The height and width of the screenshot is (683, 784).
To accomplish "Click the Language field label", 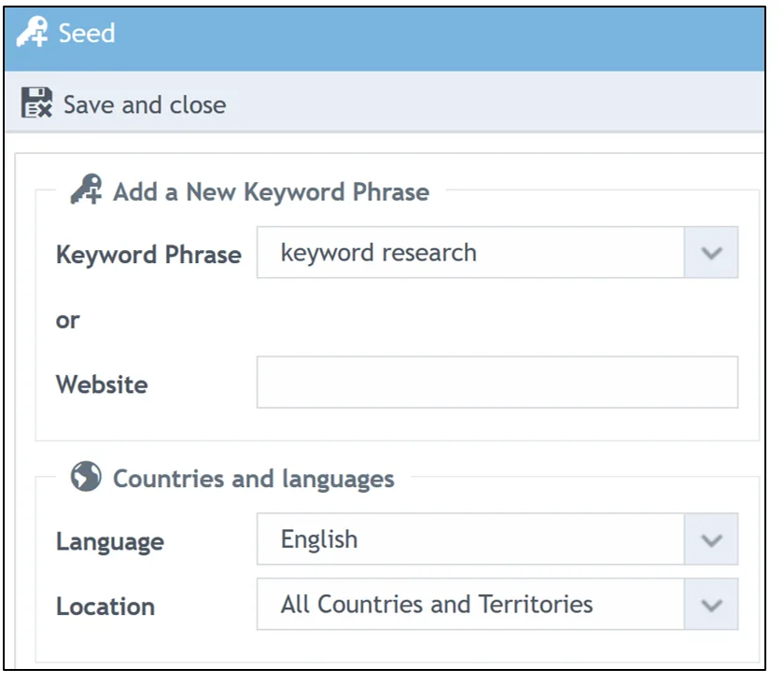I will [x=109, y=542].
